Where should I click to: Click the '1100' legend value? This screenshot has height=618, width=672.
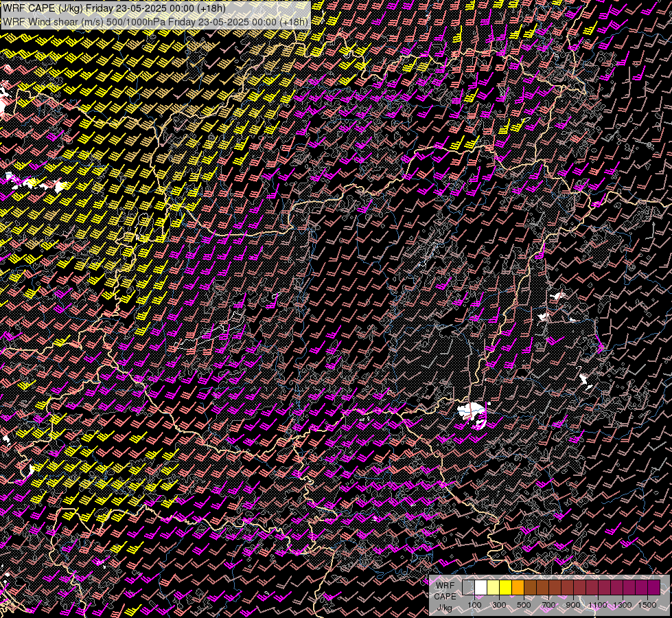pyautogui.click(x=597, y=605)
